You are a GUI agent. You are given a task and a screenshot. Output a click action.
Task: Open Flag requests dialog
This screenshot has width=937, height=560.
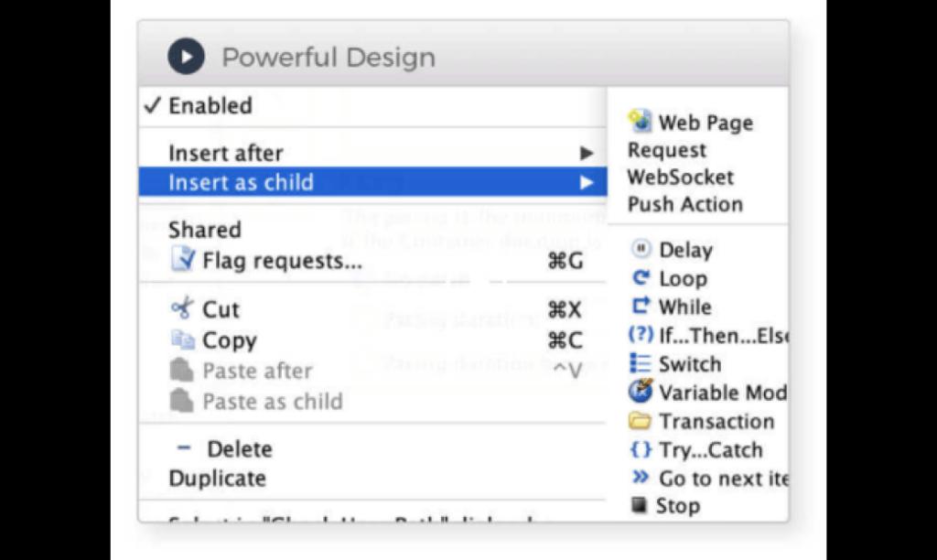click(281, 262)
